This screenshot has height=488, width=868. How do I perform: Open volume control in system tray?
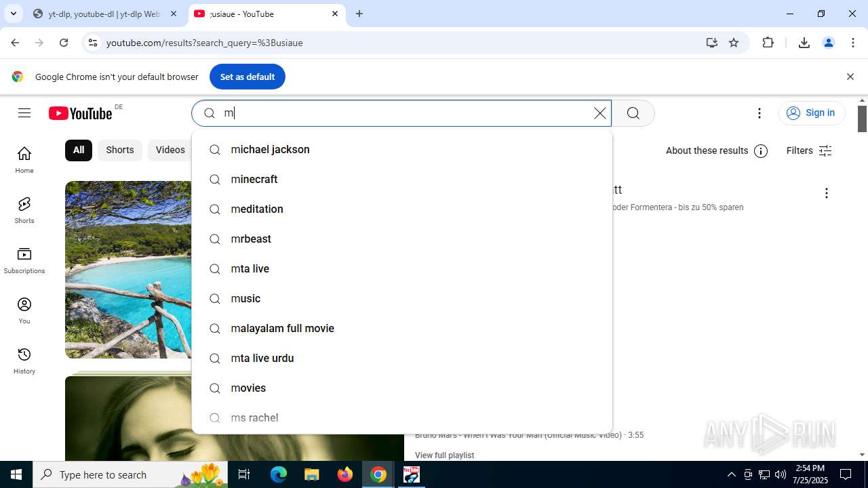coord(781,474)
